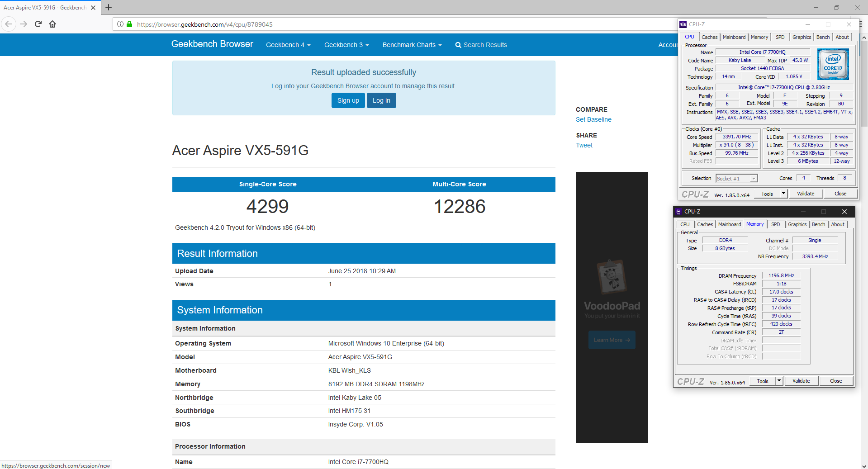Click Validate in upper CPU-Z window
The width and height of the screenshot is (868, 469).
(805, 194)
